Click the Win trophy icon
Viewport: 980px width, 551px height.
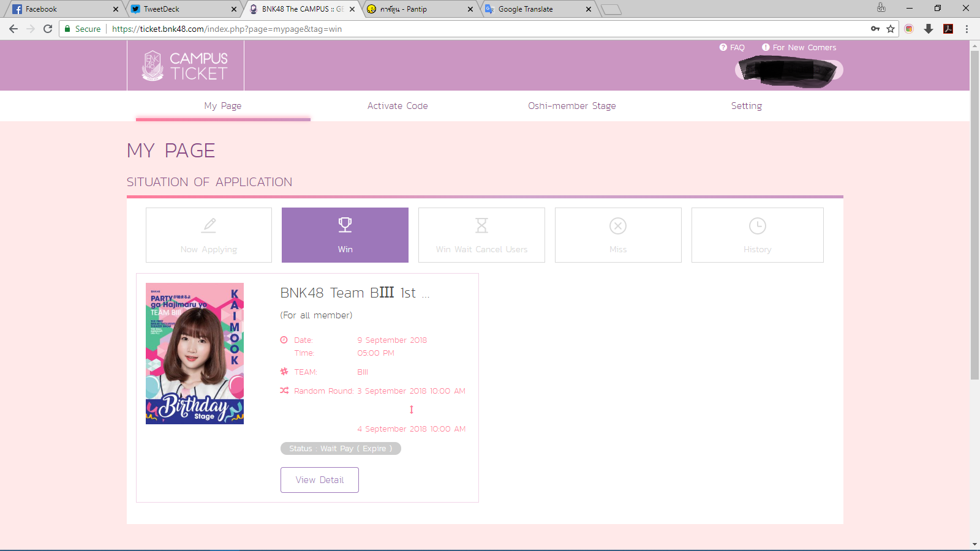(345, 225)
